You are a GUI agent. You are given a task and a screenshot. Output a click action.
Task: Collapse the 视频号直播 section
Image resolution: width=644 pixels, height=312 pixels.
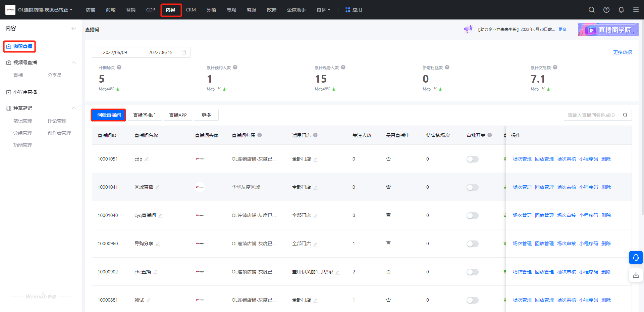[74, 62]
